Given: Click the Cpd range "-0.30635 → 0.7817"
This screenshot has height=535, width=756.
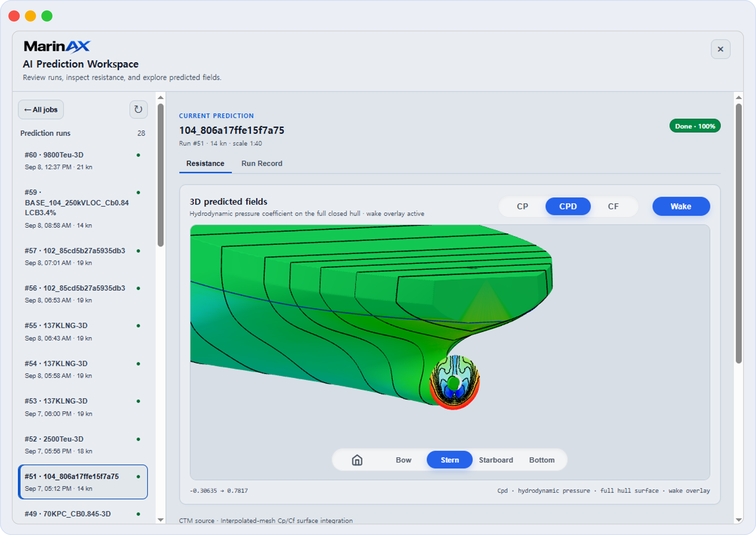Looking at the screenshot, I should (219, 491).
